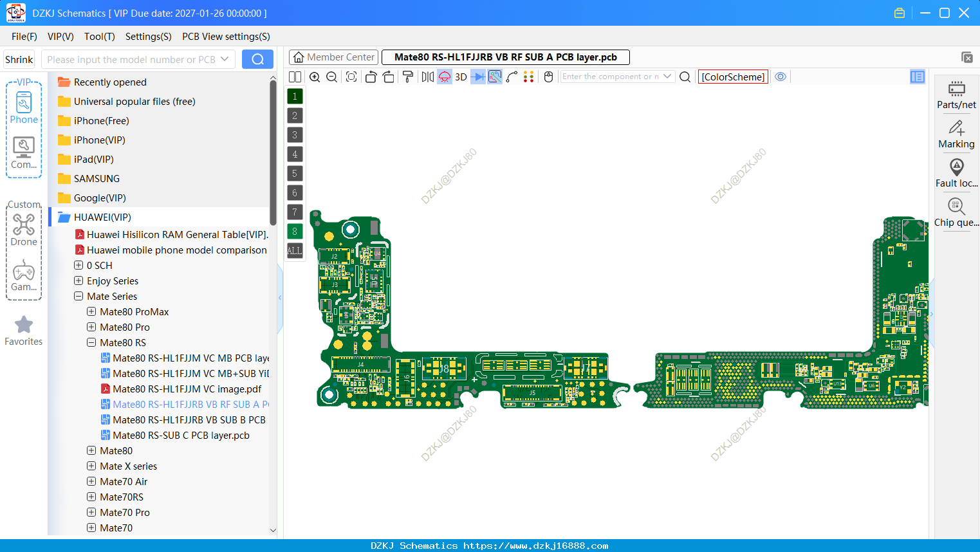This screenshot has height=552, width=980.
Task: Open the iPhone(Free) folder
Action: (101, 121)
